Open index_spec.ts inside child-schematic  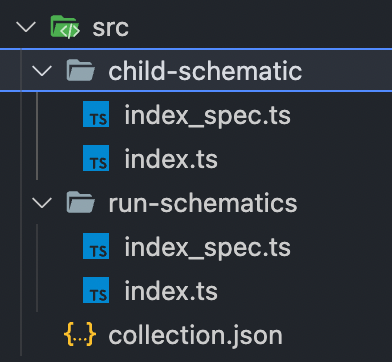(208, 115)
